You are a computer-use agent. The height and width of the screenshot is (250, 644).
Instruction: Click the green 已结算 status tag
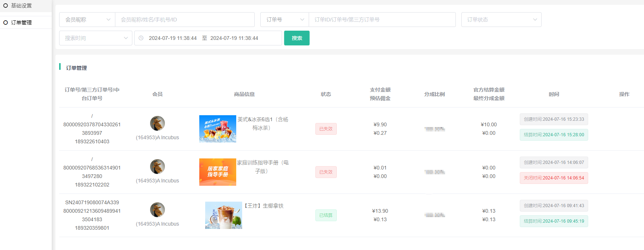pyautogui.click(x=326, y=215)
